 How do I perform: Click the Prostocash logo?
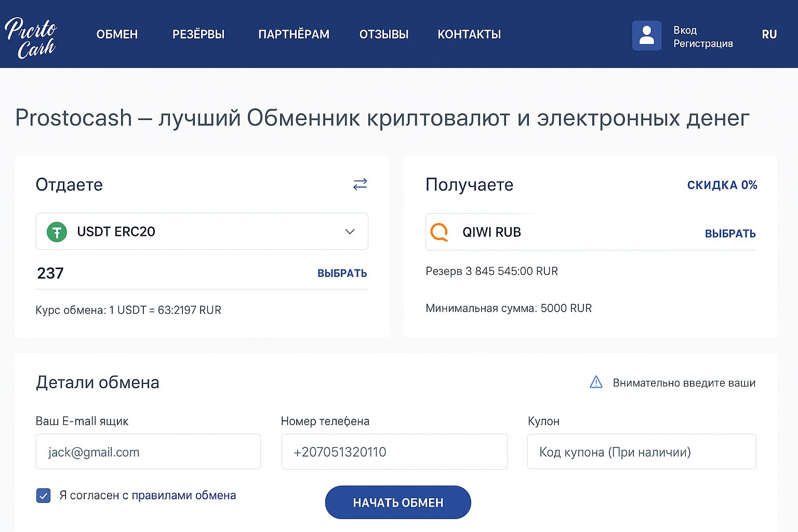point(31,36)
